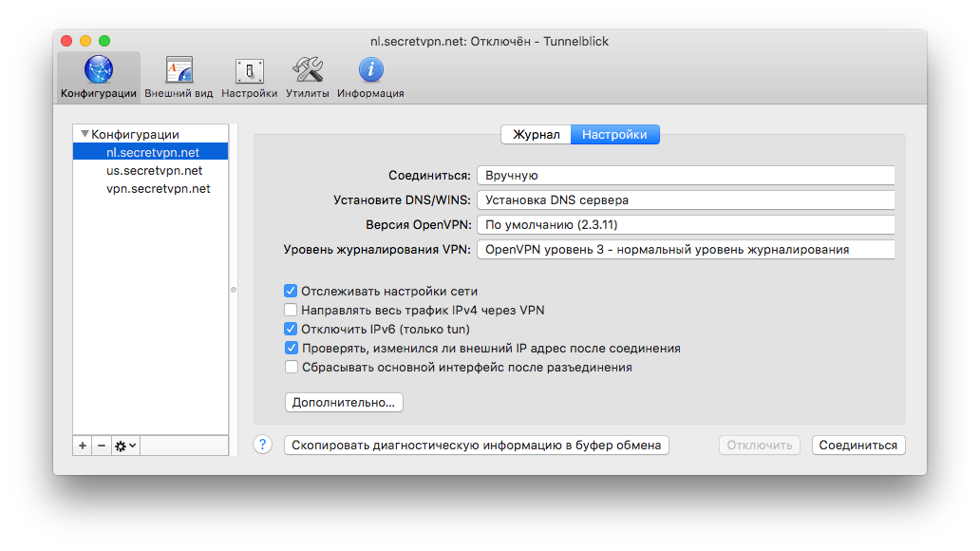Open the Настройки toolbar preferences icon
Image resolution: width=980 pixels, height=551 pixels.
[250, 78]
